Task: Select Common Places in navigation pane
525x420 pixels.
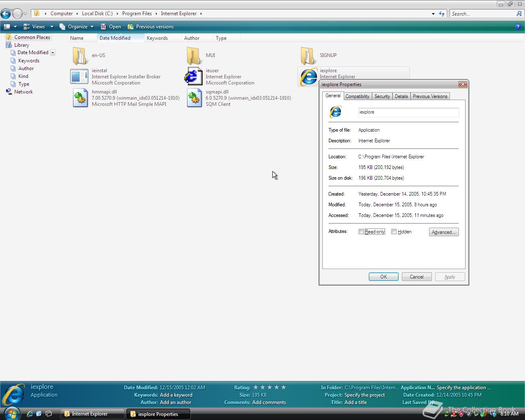Action: click(32, 37)
